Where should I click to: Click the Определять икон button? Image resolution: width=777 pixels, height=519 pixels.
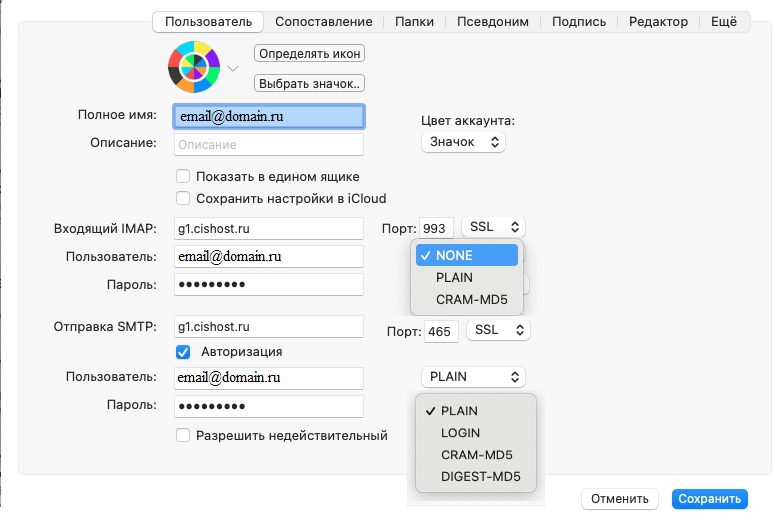[x=309, y=53]
